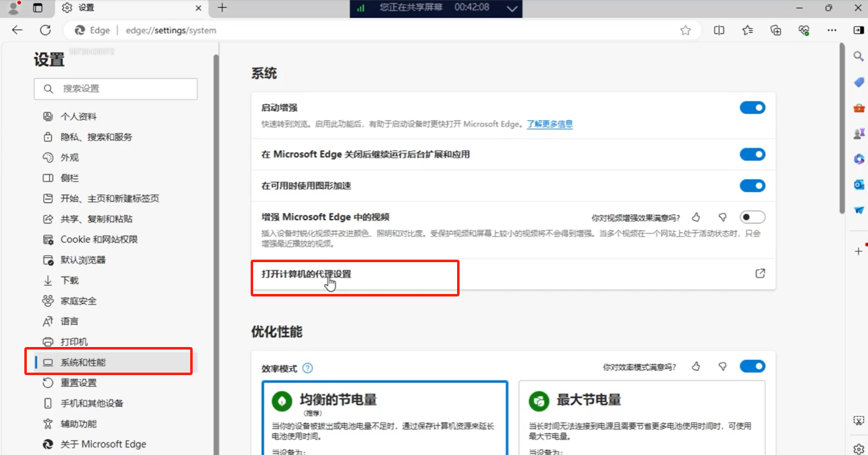Screen dimensions: 868x455
Task: Open the sidebar shopping tag icon
Action: click(x=859, y=82)
